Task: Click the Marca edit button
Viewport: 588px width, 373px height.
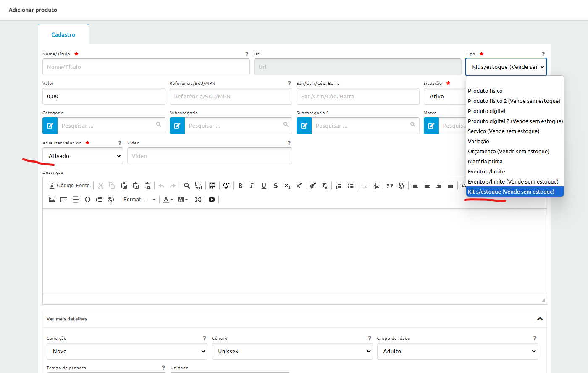Action: (431, 126)
